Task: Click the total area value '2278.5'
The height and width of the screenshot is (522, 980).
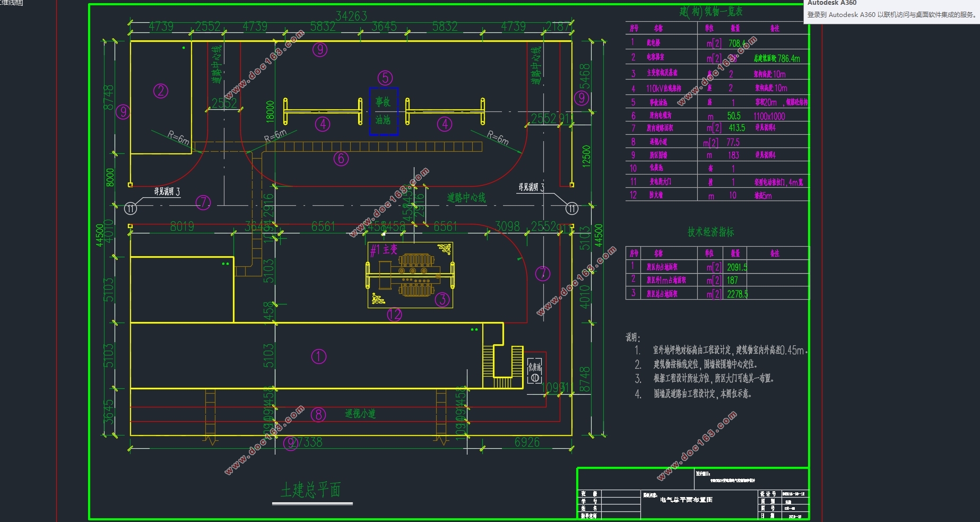Action: [x=738, y=294]
